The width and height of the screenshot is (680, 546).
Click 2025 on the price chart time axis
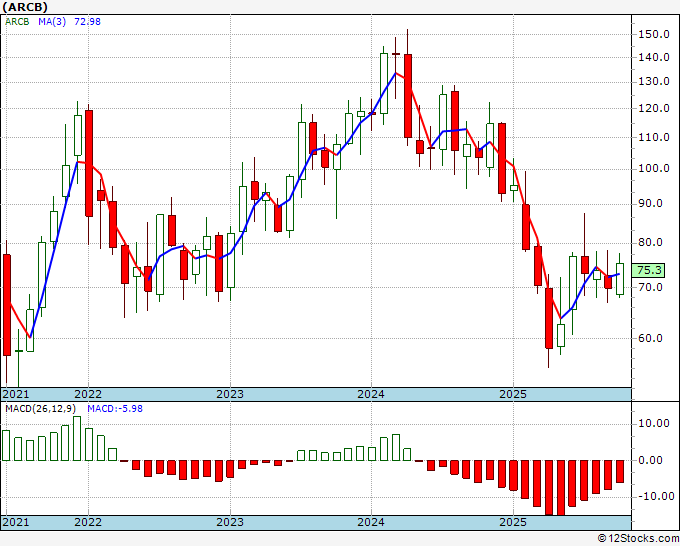coord(513,394)
